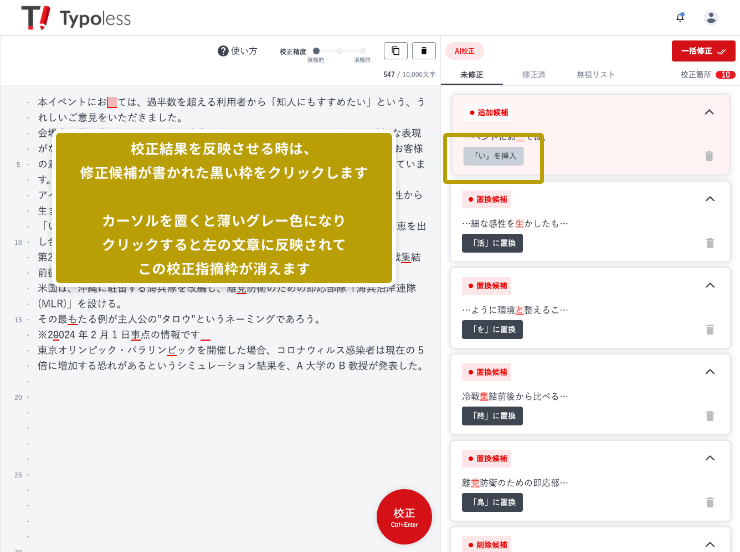The width and height of the screenshot is (740, 552).
Task: Delete the 「い」を挿入 suggestion trash icon
Action: (x=709, y=156)
